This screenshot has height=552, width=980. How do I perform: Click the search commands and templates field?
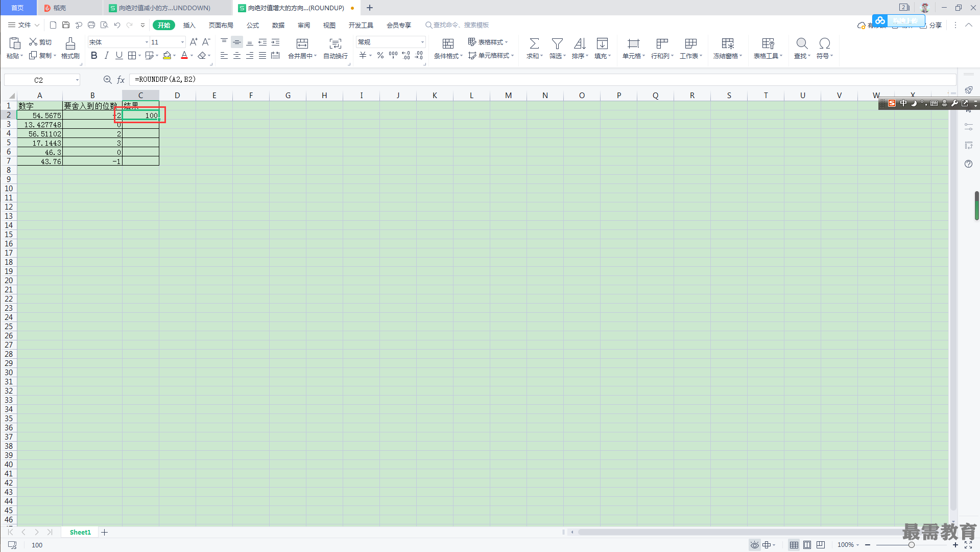point(457,25)
